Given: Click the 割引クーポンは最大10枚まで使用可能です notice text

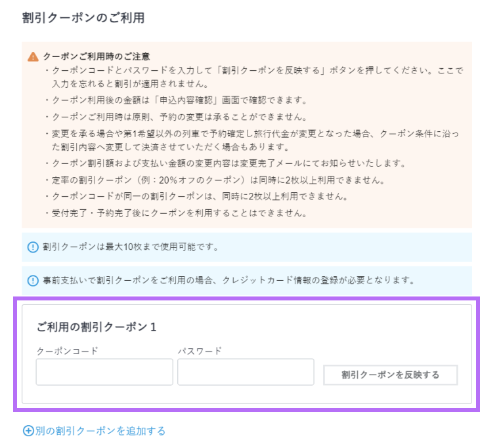Looking at the screenshot, I should coord(131,247).
